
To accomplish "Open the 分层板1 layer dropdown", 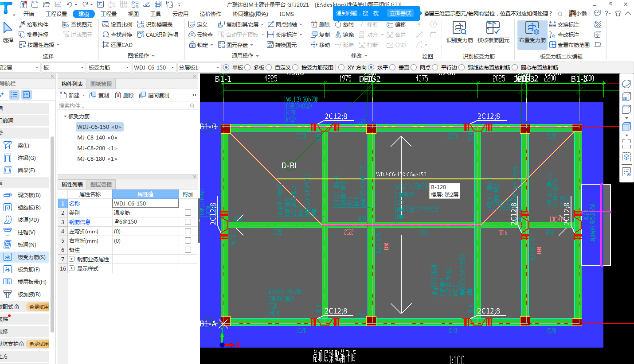I will pyautogui.click(x=199, y=67).
